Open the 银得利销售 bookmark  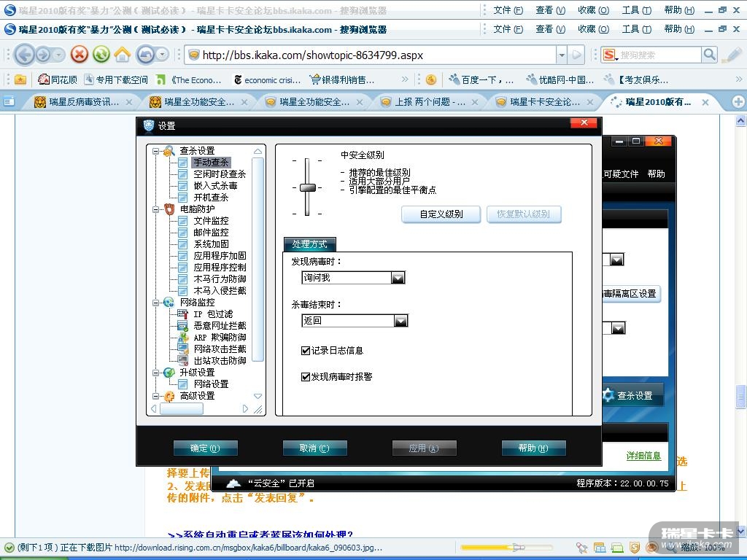click(342, 79)
